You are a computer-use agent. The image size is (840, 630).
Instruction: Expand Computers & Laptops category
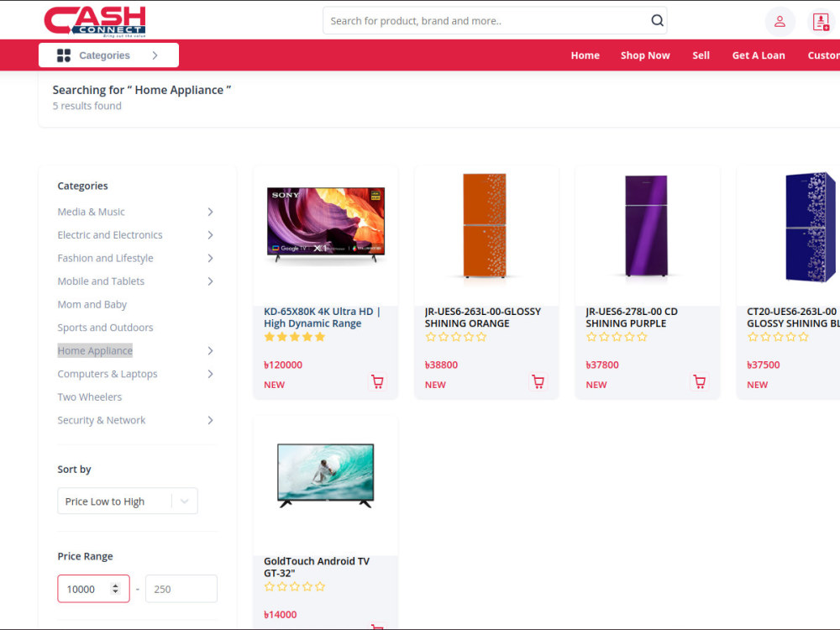click(210, 374)
